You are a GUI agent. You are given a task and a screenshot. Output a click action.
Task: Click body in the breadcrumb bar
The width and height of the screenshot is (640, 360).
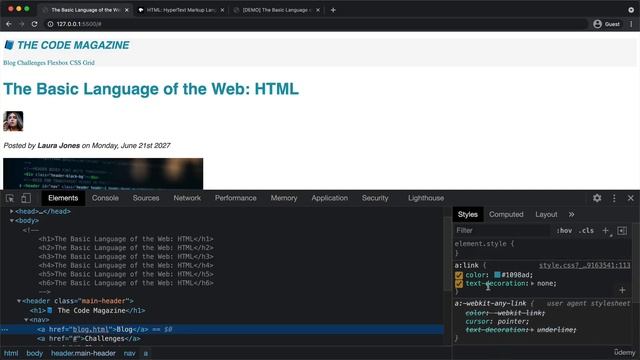tap(34, 353)
